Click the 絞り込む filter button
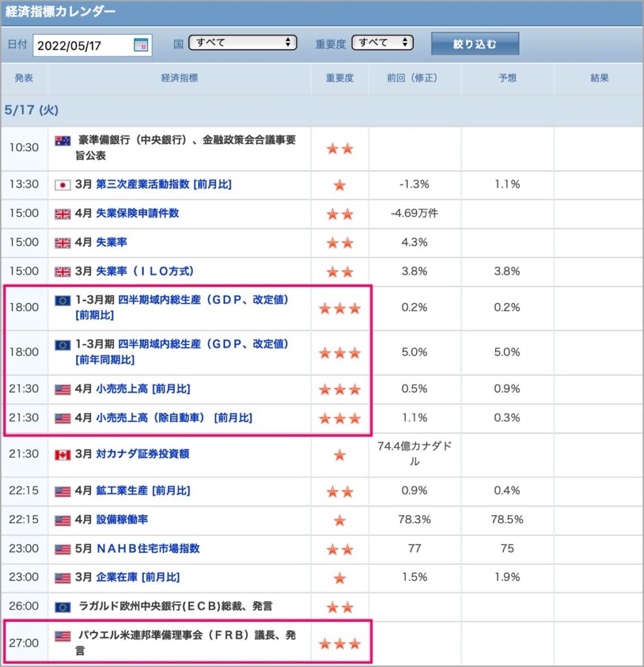 (475, 44)
